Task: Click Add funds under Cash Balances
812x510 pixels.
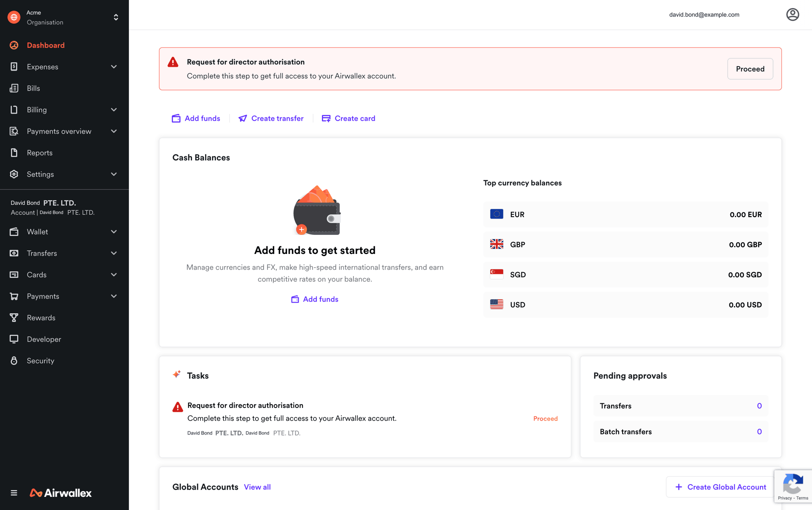Action: click(315, 299)
